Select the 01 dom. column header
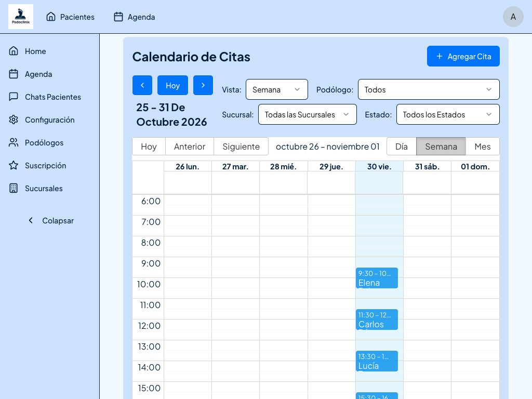Screen dimensions: 532x399 (475, 167)
